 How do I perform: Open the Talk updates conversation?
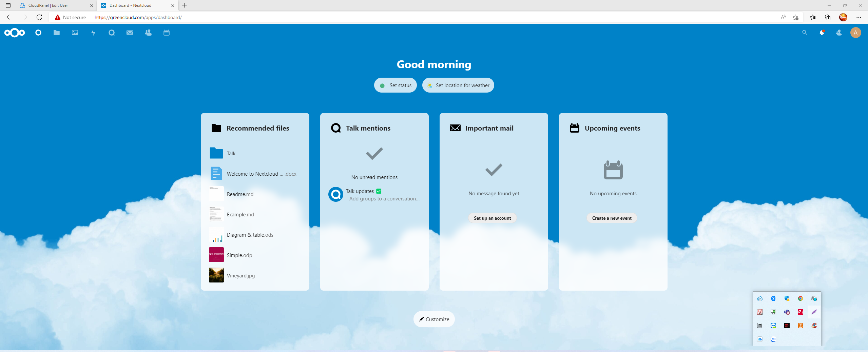pos(374,195)
